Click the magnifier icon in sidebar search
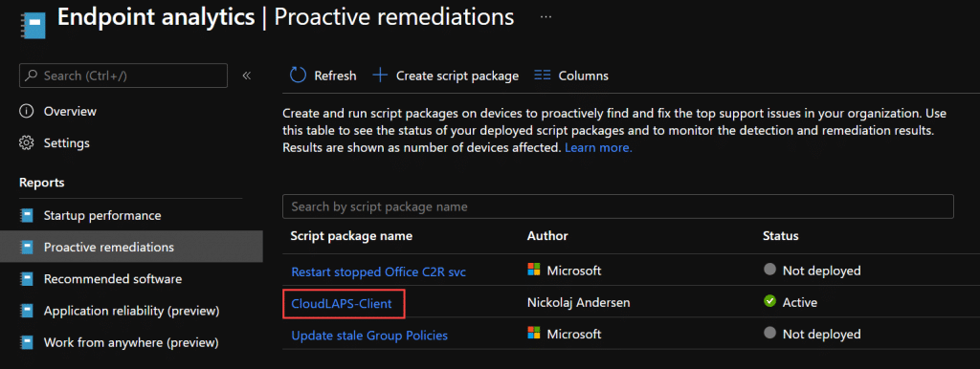The image size is (980, 369). (x=33, y=76)
